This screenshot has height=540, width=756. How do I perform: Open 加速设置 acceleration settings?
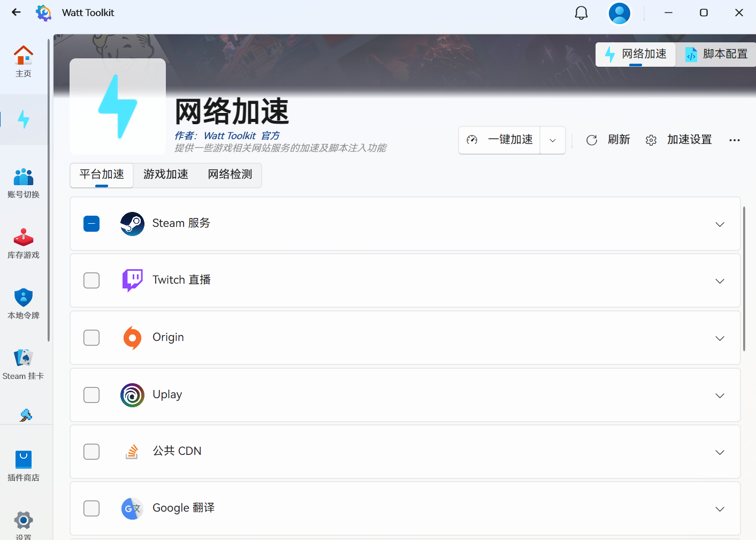point(679,140)
